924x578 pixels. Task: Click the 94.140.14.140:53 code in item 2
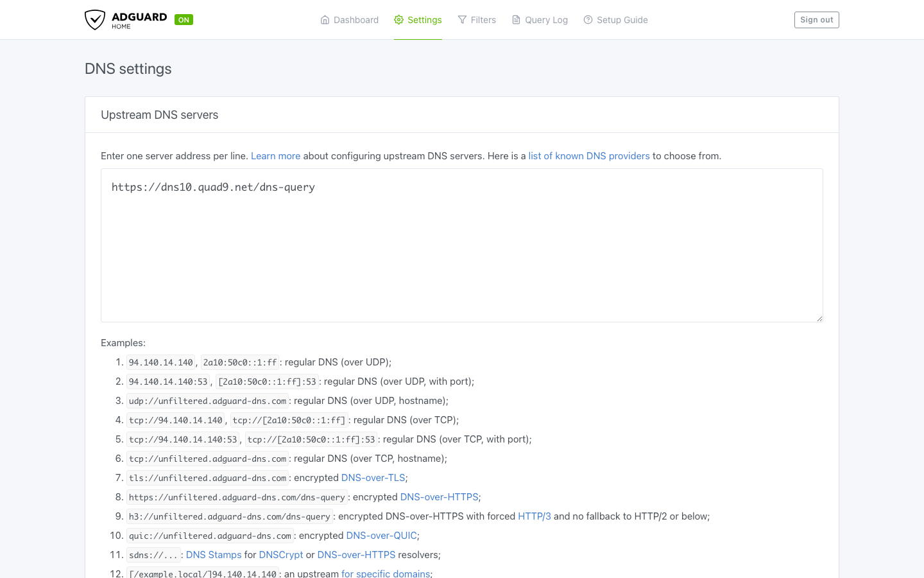168,381
